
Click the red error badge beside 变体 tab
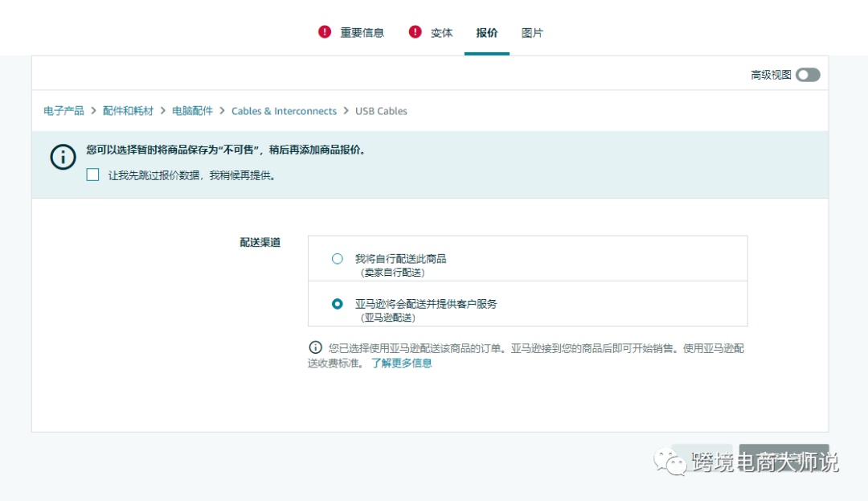pos(415,31)
